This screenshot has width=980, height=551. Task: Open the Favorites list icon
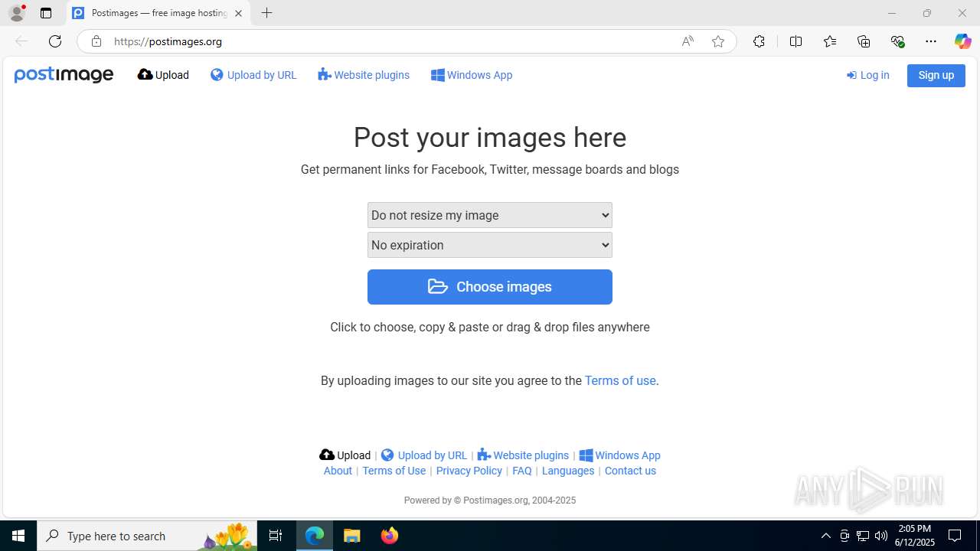[830, 41]
